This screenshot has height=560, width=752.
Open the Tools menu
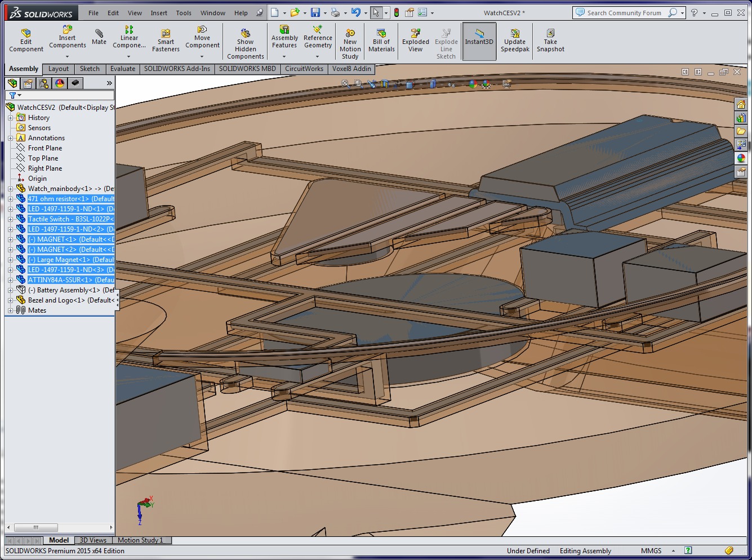pos(184,13)
